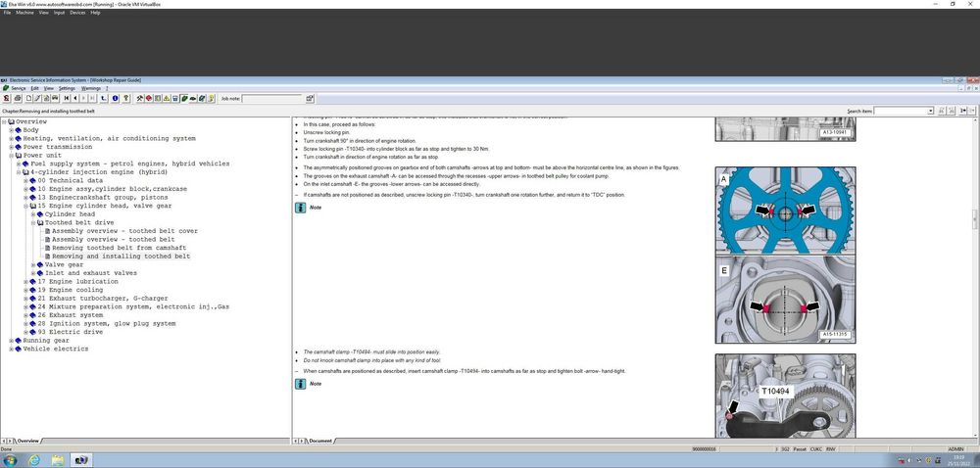Click inside the Job note field

coord(271,99)
